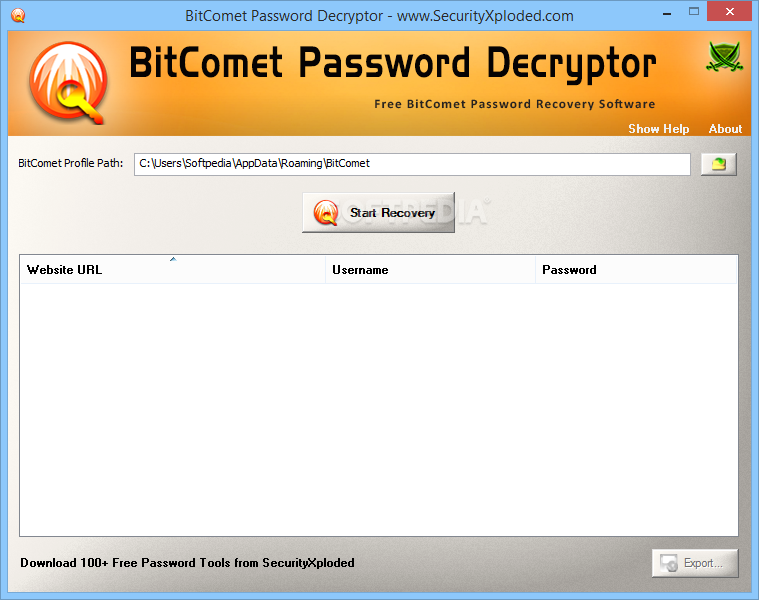The height and width of the screenshot is (600, 759).
Task: Minimize the Password Decryptor window
Action: tap(667, 13)
